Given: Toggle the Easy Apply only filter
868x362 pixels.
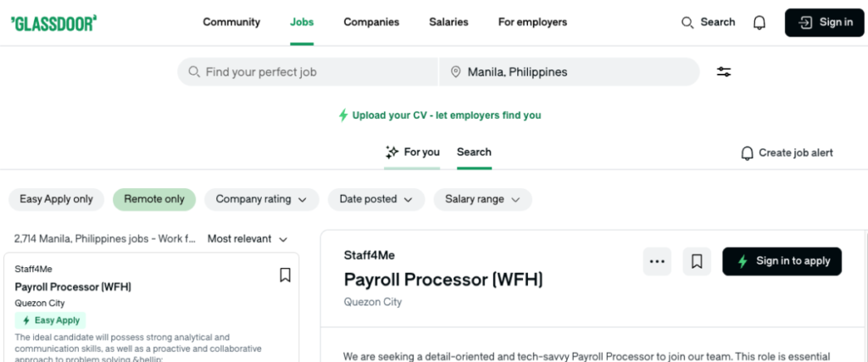Looking at the screenshot, I should (x=56, y=199).
